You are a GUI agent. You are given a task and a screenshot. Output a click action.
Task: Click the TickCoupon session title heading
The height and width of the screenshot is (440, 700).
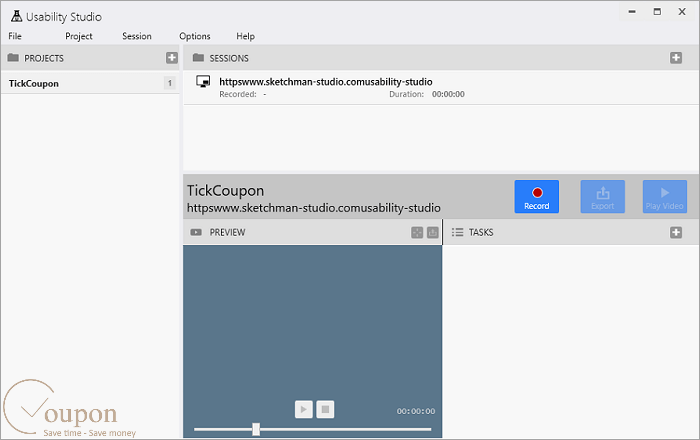click(x=225, y=191)
